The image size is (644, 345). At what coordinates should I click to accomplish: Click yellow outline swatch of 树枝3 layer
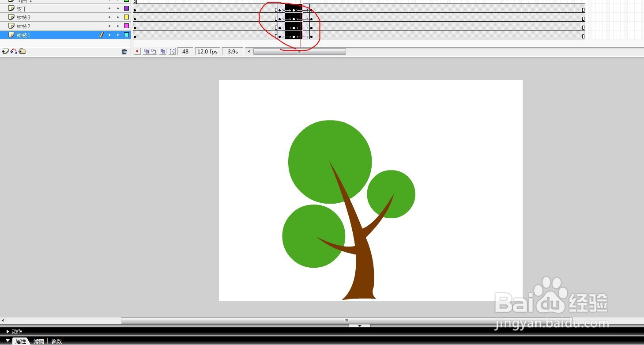127,17
